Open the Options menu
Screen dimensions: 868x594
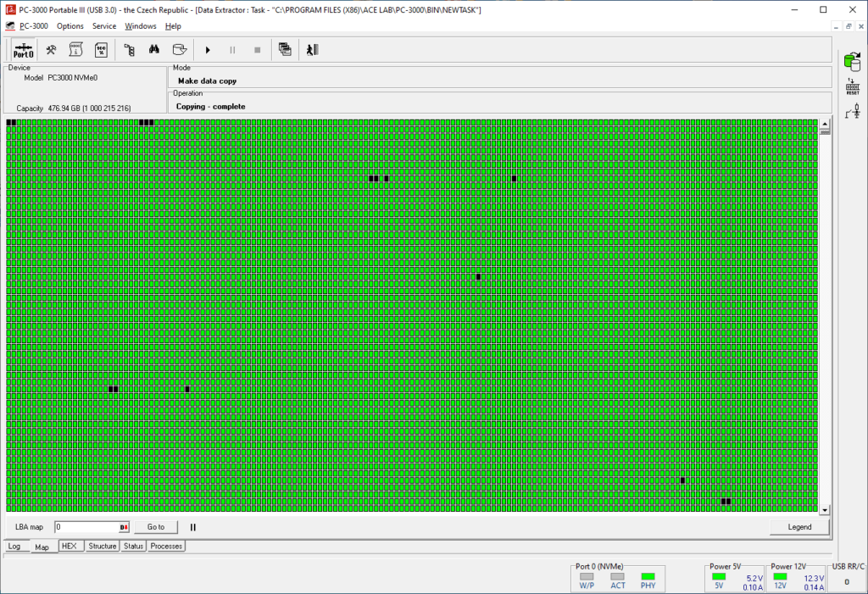coord(70,26)
